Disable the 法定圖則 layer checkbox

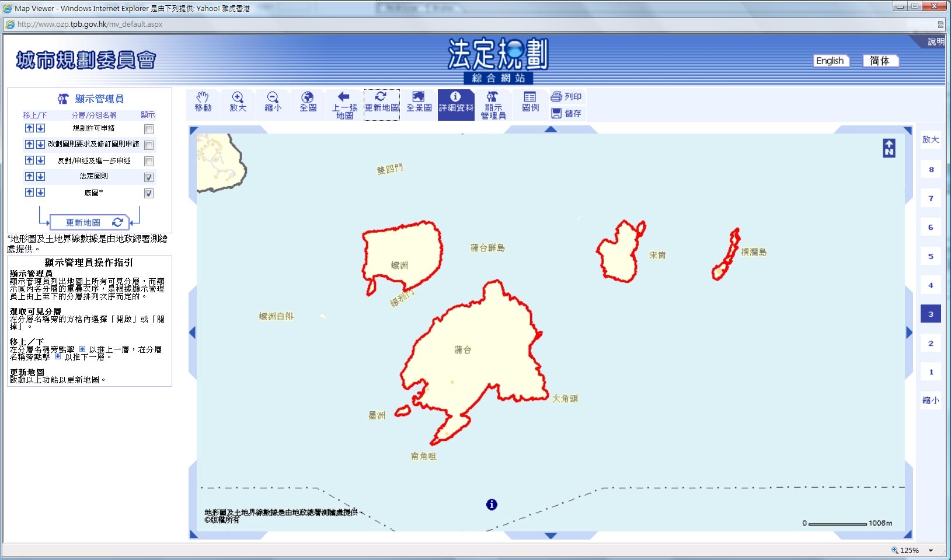pyautogui.click(x=150, y=176)
